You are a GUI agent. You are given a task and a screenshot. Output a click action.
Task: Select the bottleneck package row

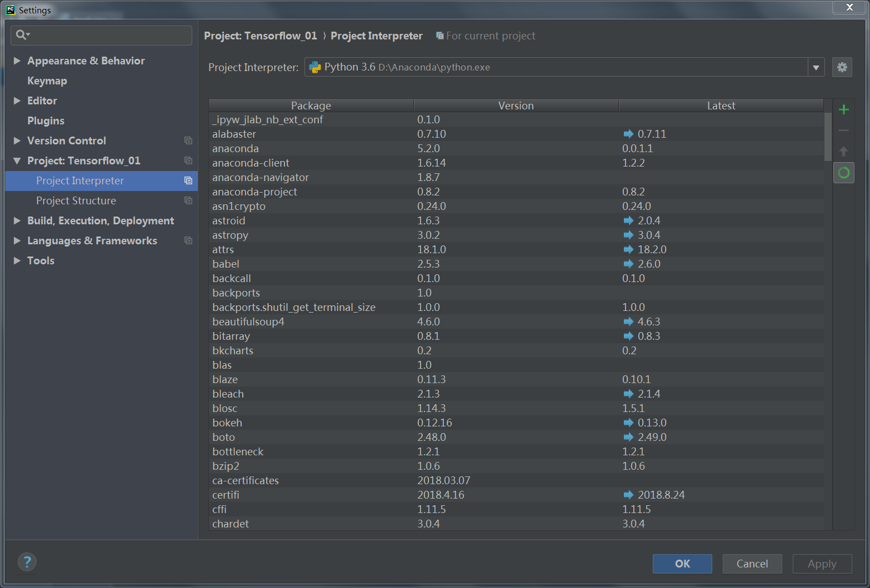click(x=516, y=451)
